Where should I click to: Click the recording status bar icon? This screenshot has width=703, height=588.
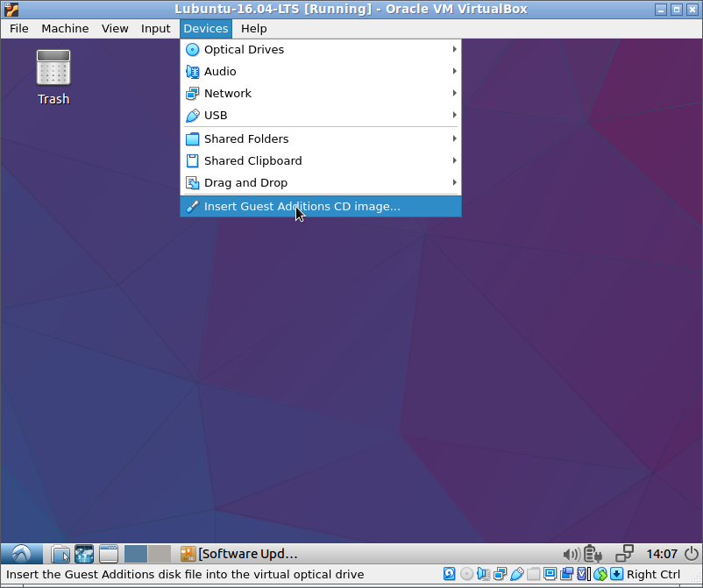click(566, 574)
